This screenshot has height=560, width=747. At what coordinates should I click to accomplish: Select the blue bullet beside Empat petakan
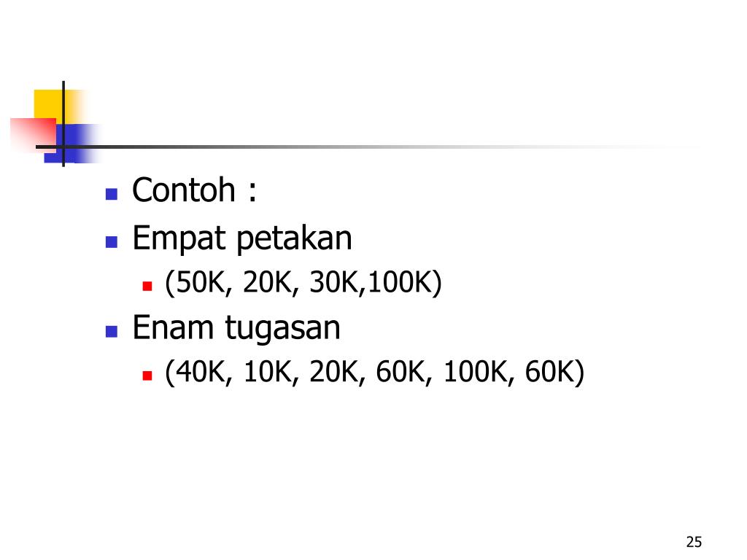tap(112, 242)
